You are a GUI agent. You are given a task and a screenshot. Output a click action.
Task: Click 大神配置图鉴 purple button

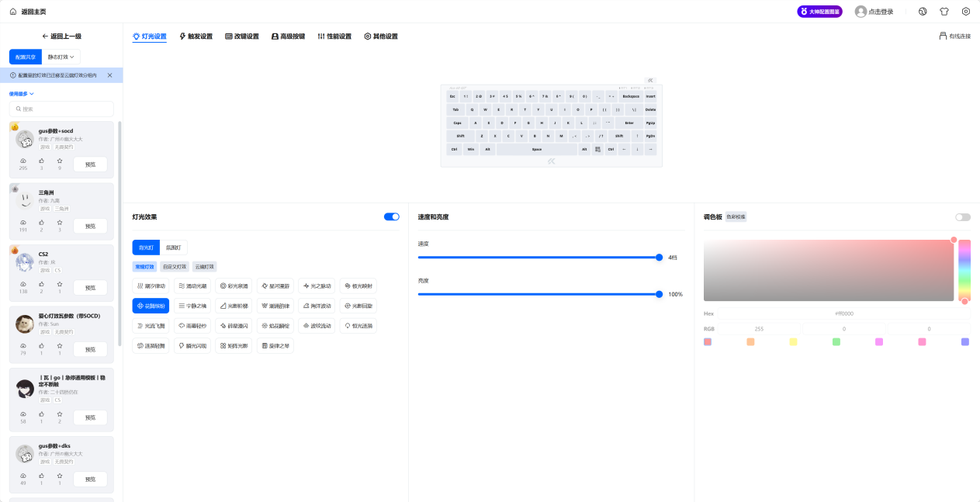pos(819,12)
